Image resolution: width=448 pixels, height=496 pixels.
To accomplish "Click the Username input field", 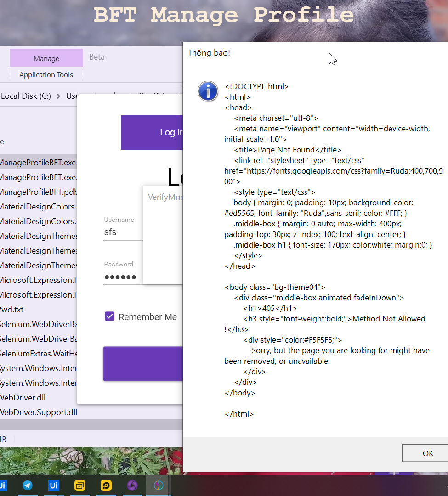I will coord(123,232).
